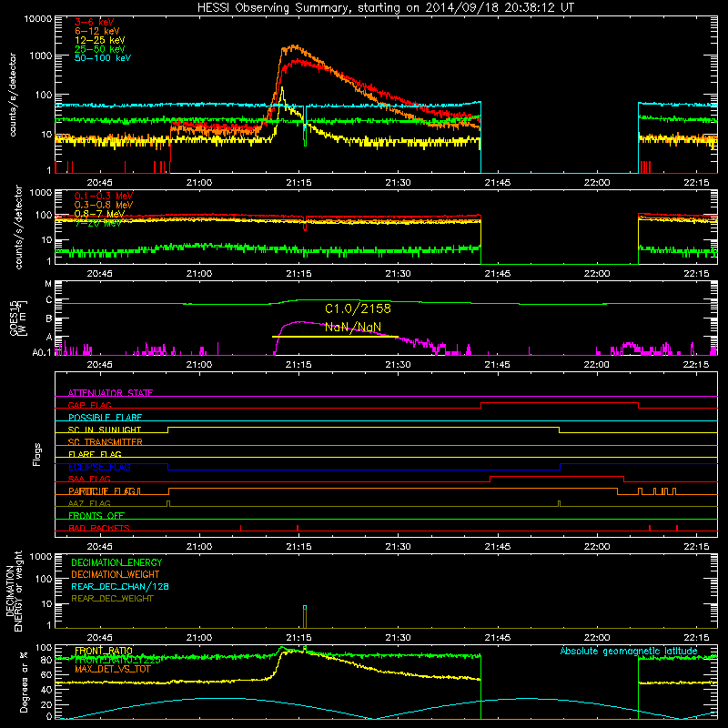Select the POSSIBLE_FLARE flag label

105,418
